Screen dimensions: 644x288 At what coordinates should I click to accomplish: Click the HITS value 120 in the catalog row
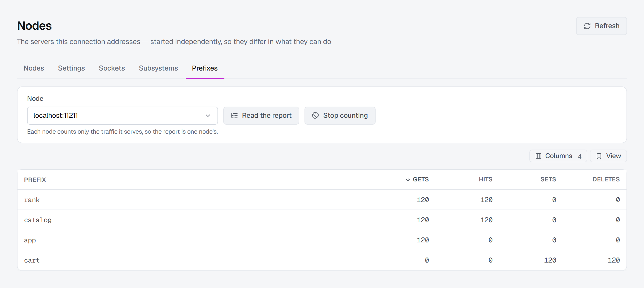click(486, 220)
